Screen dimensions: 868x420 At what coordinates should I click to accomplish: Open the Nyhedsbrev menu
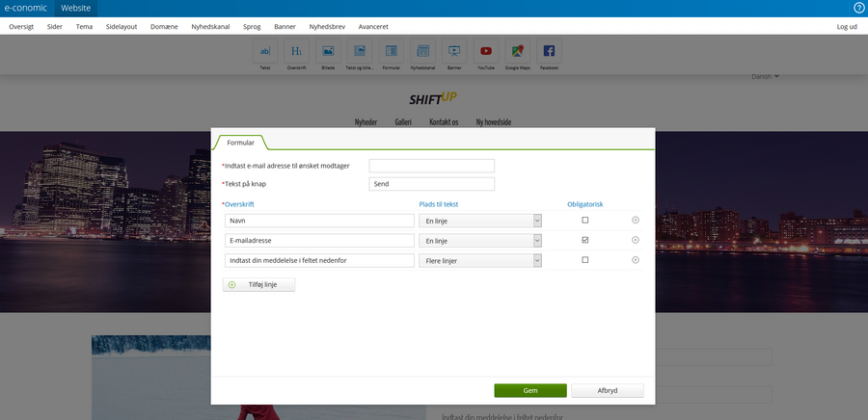coord(327,27)
